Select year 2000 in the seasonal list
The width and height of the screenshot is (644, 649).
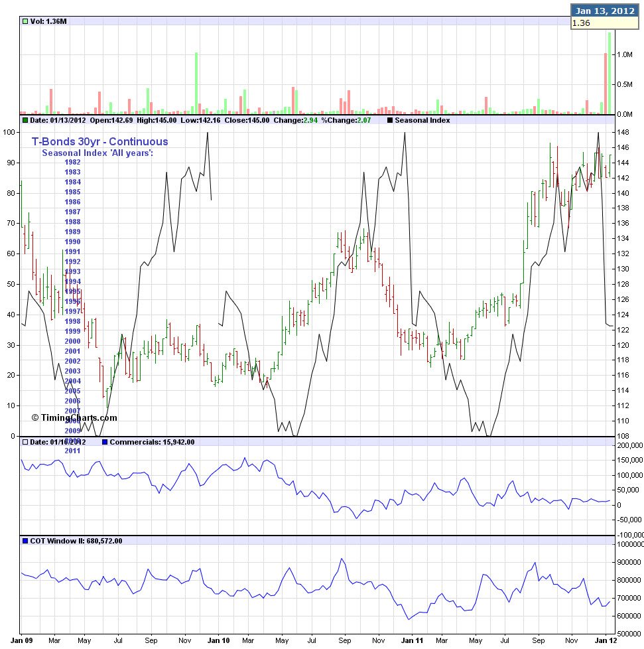click(x=72, y=341)
